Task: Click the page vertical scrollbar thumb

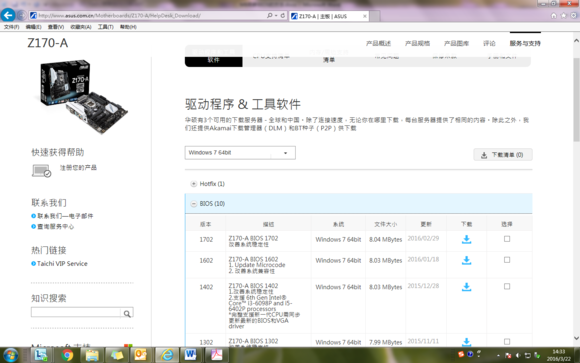Action: pyautogui.click(x=576, y=99)
